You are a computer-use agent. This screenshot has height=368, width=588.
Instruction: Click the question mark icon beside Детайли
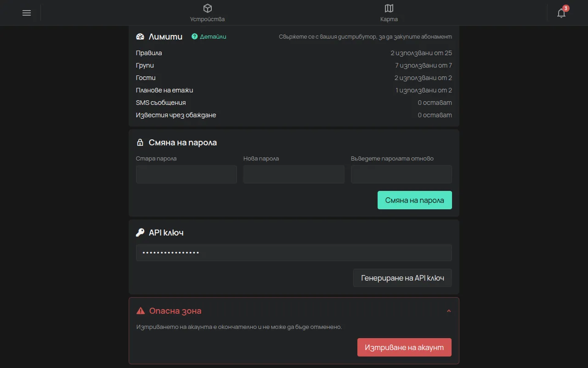[194, 37]
